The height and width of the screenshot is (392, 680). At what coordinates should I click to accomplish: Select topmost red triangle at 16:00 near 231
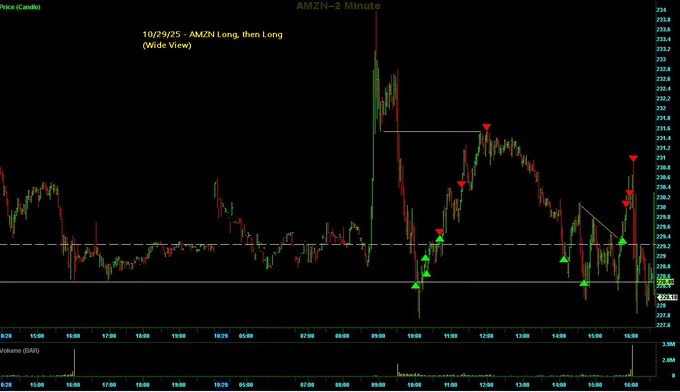(633, 159)
